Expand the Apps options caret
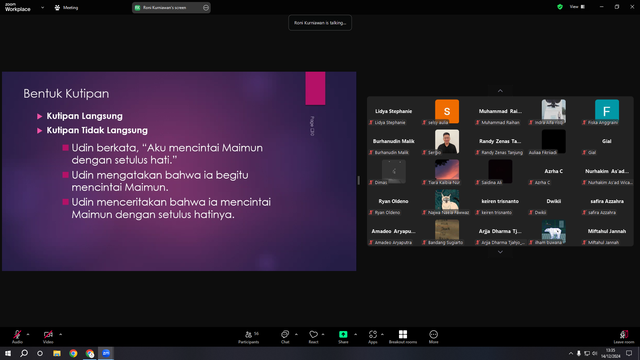The image size is (640, 360). pyautogui.click(x=382, y=334)
